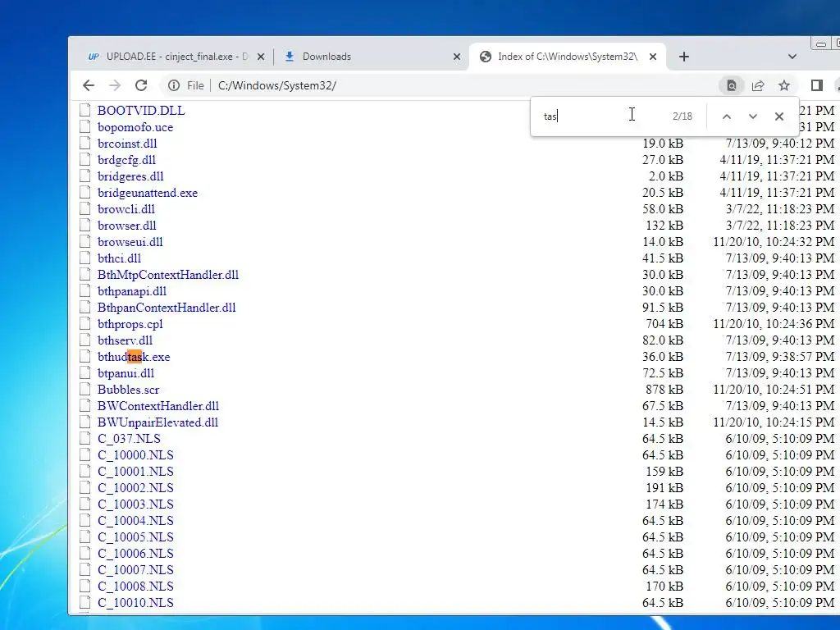This screenshot has width=840, height=630.
Task: Jump to previous find result
Action: (727, 116)
